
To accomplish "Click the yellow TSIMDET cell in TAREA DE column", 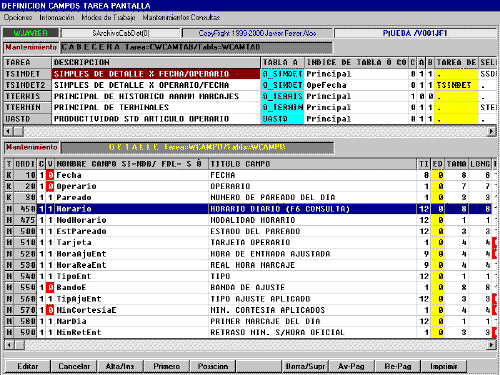I will (x=456, y=85).
